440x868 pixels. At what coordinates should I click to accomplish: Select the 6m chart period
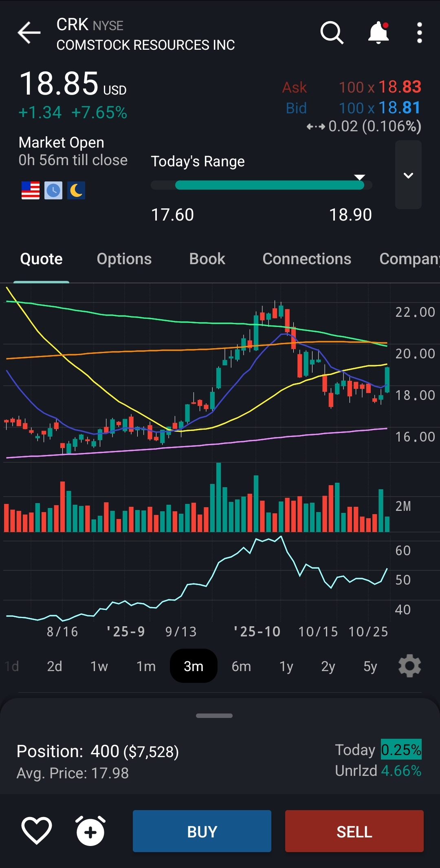click(x=241, y=666)
